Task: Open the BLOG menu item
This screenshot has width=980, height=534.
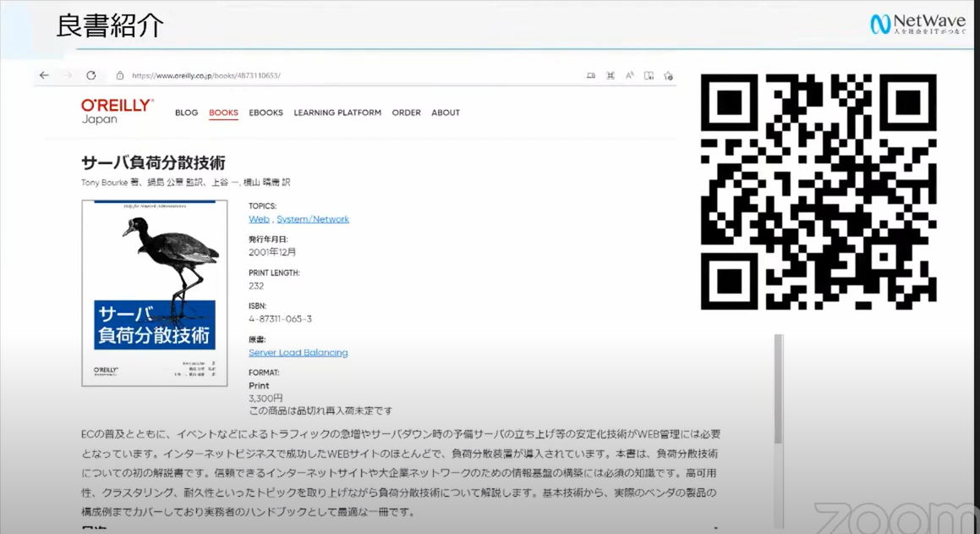Action: (186, 113)
